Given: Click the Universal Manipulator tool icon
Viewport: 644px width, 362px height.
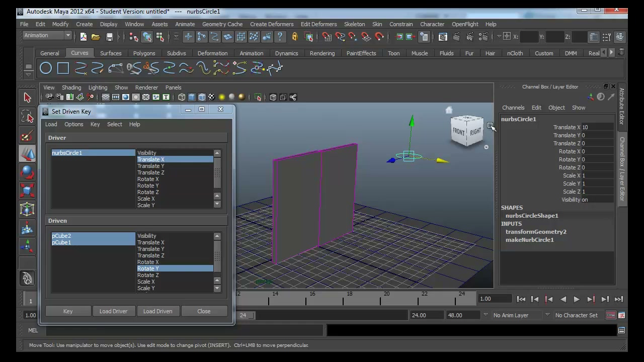Looking at the screenshot, I should [27, 209].
